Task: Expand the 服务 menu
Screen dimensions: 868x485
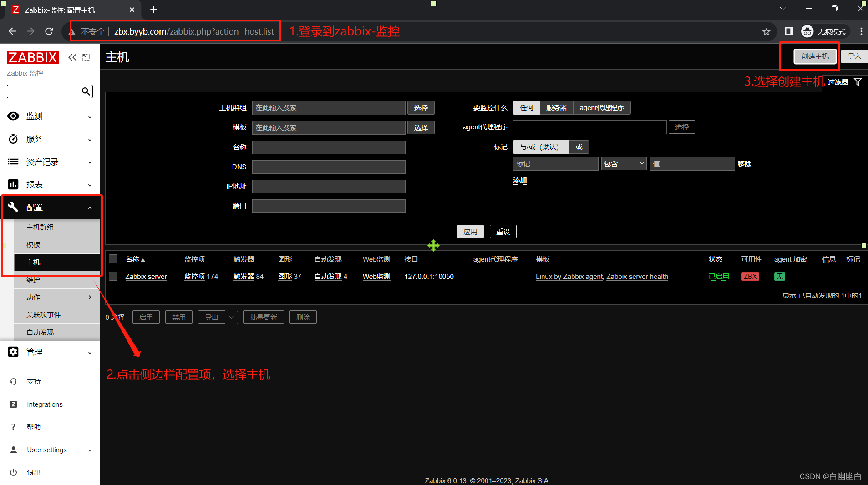Action: coord(90,140)
